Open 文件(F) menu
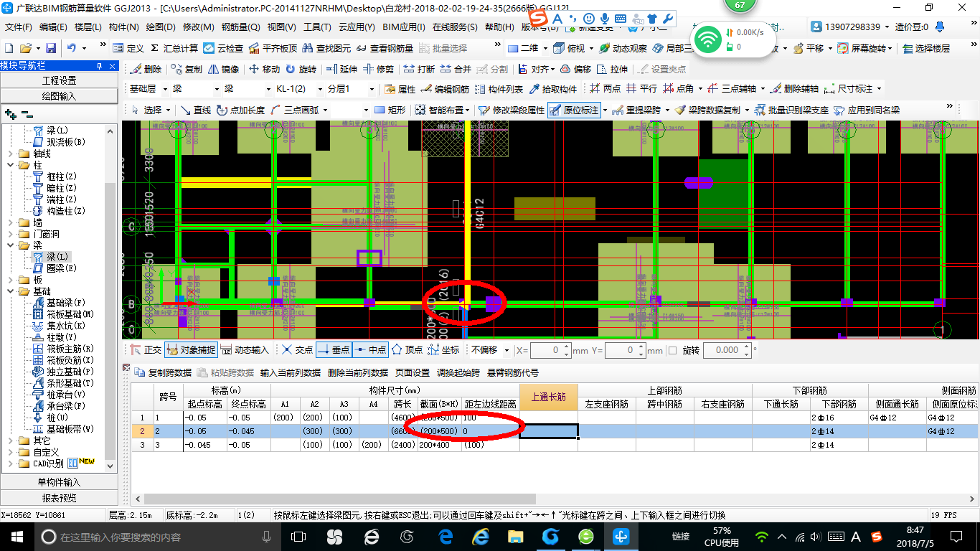Screen dimensions: 980x551 pyautogui.click(x=19, y=27)
